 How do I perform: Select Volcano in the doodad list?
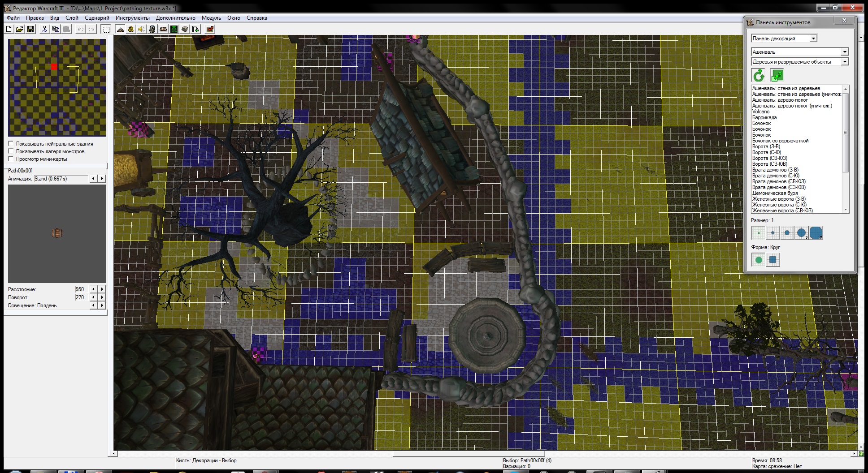tap(761, 112)
